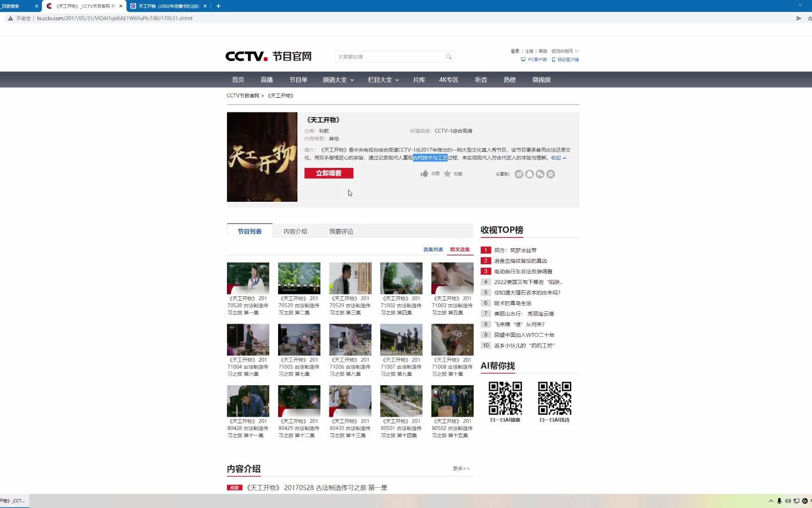Click 更多>> in 内容介绍 section

tap(461, 469)
